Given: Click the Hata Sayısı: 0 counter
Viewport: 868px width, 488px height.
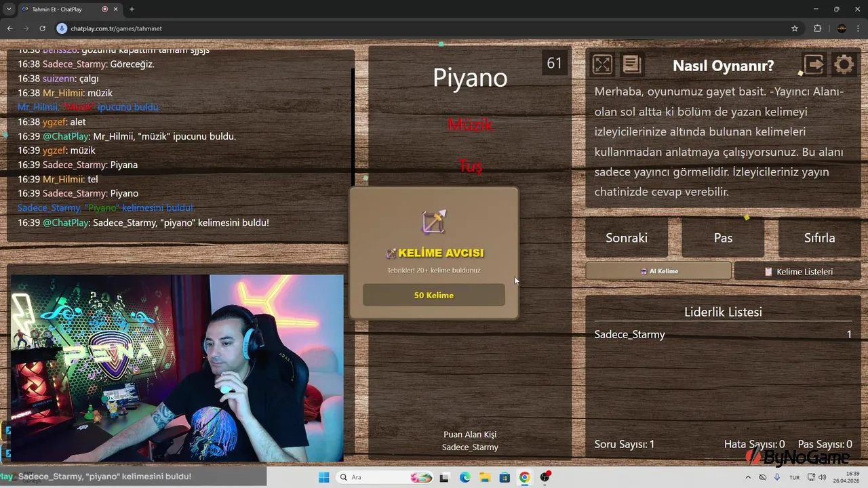Looking at the screenshot, I should pos(754,444).
